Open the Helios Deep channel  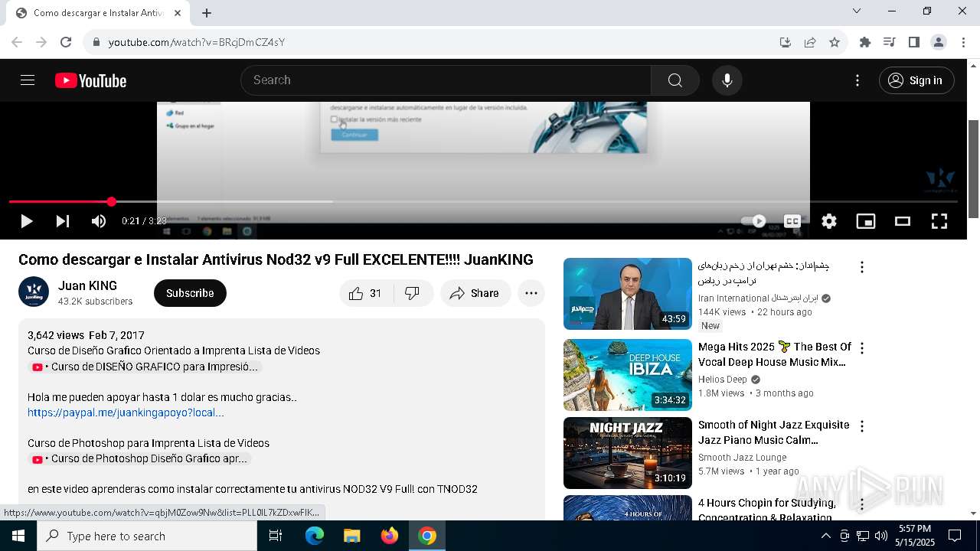point(722,380)
